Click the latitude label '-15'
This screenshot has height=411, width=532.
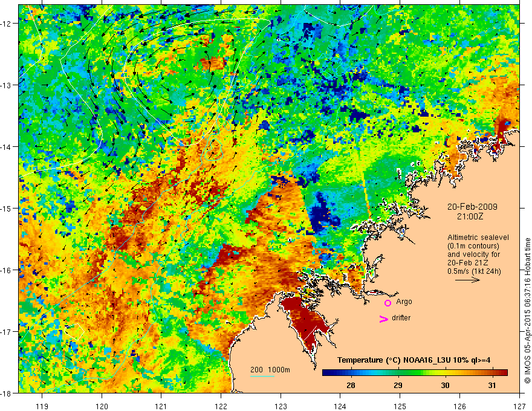click(7, 208)
